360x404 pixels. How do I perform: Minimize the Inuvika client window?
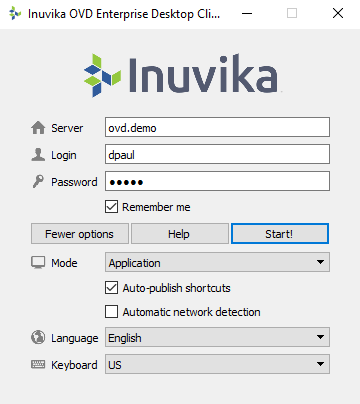247,14
